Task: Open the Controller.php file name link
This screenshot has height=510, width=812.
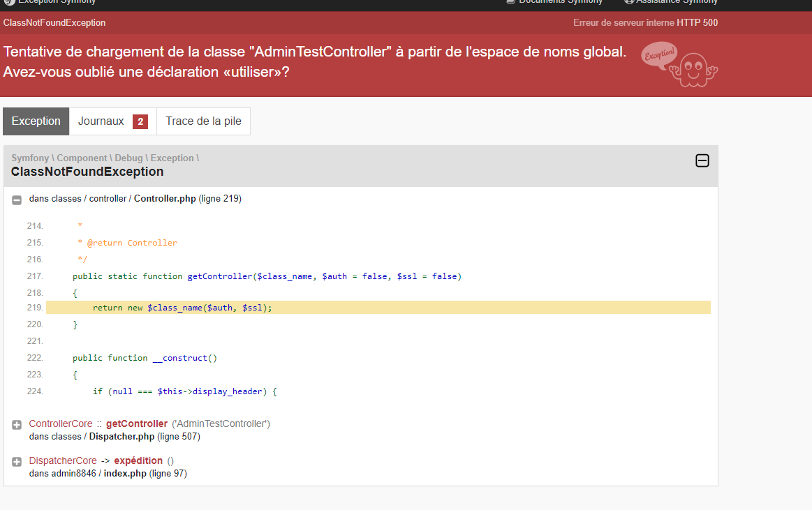Action: pyautogui.click(x=165, y=199)
